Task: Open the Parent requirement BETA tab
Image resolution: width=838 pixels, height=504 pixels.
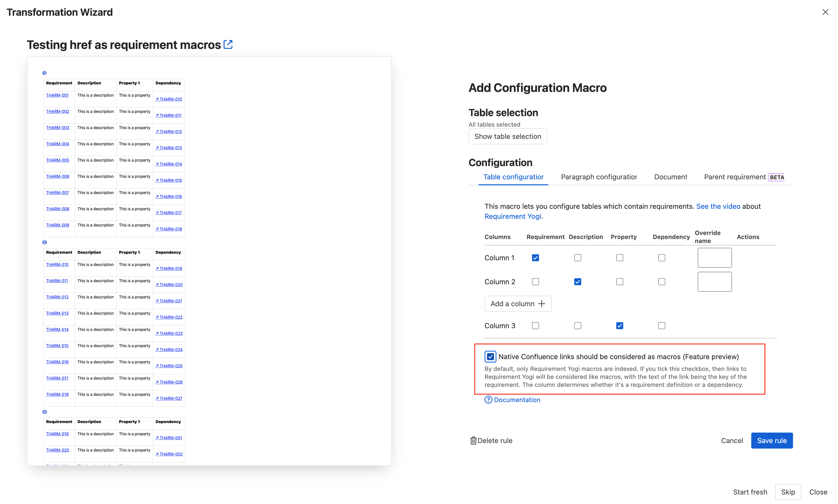Action: click(x=735, y=177)
